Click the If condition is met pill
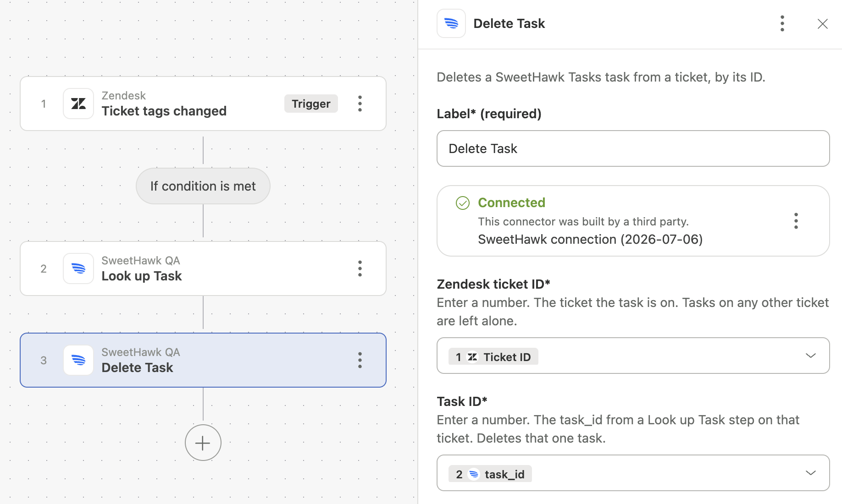842x504 pixels. [x=203, y=186]
